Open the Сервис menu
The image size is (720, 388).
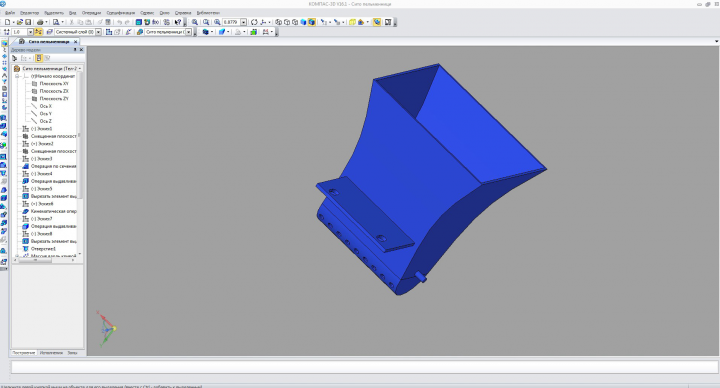point(147,13)
